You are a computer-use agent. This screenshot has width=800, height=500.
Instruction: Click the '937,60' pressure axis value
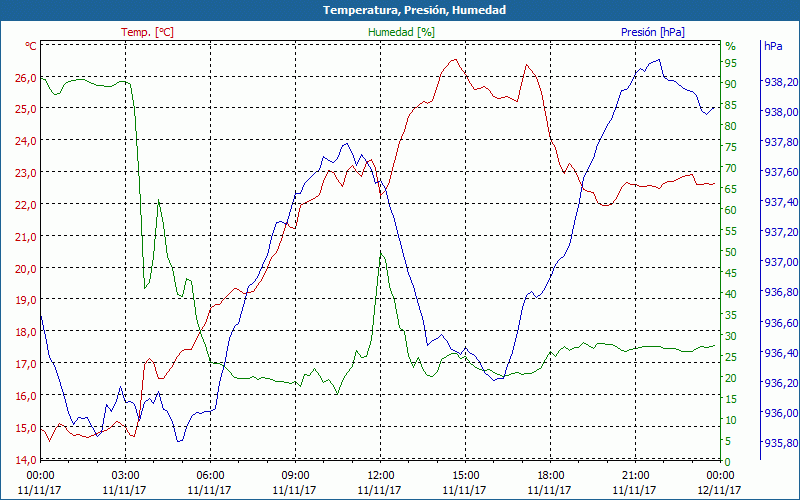click(x=779, y=172)
